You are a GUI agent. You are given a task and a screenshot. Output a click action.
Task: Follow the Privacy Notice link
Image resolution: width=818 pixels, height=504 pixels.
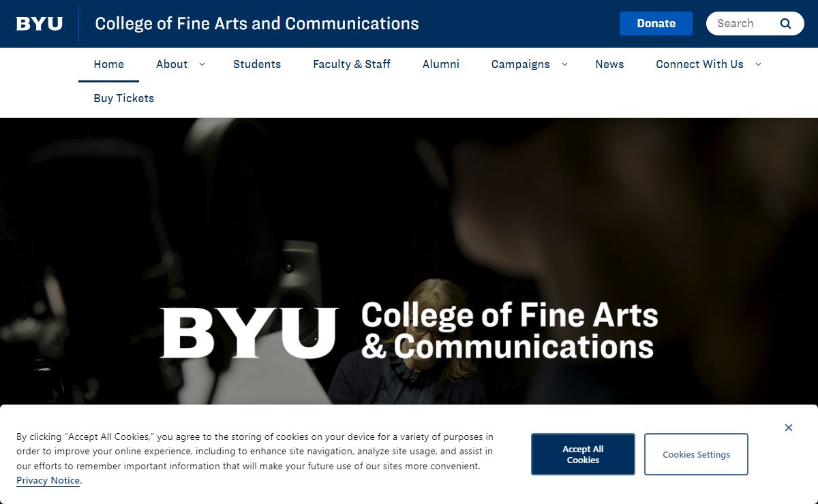[48, 481]
